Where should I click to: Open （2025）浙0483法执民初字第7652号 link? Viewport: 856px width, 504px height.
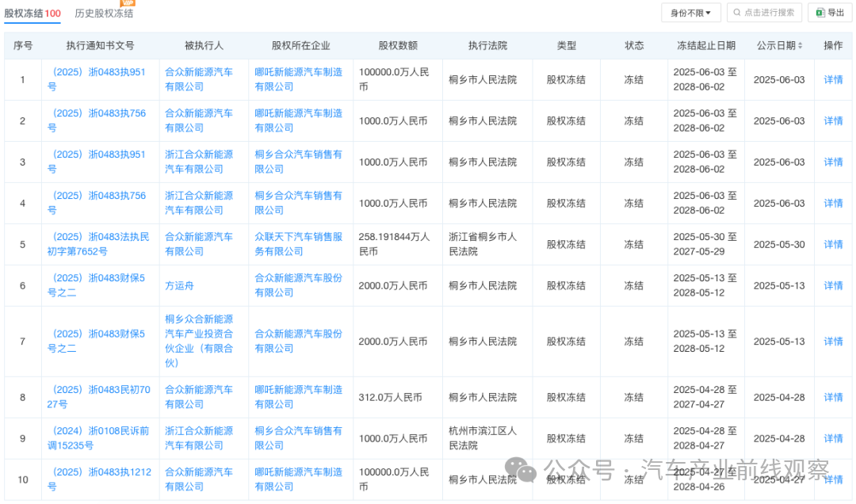coord(98,245)
